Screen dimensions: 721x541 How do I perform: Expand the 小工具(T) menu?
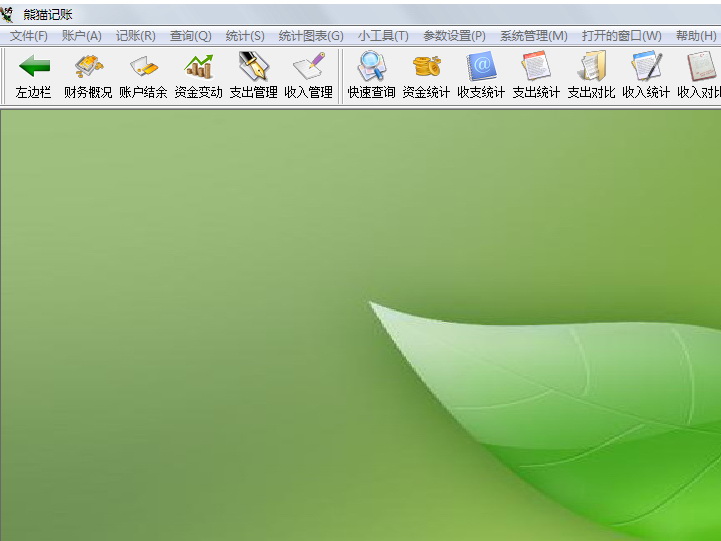(383, 36)
